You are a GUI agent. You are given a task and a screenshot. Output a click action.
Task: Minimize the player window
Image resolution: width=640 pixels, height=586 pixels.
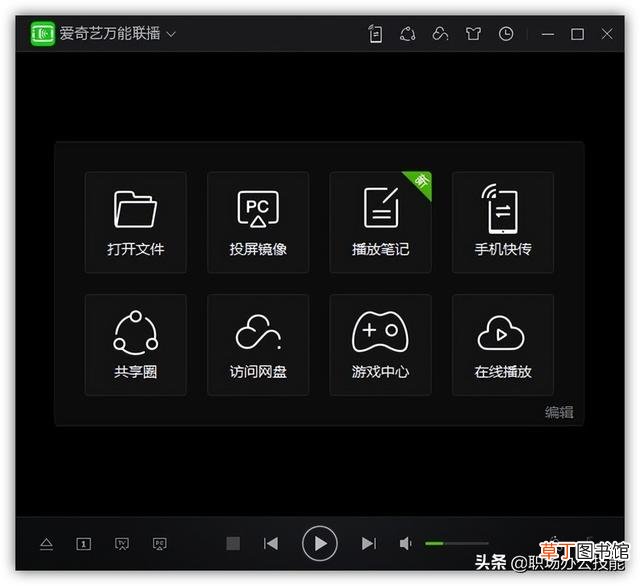pos(548,34)
